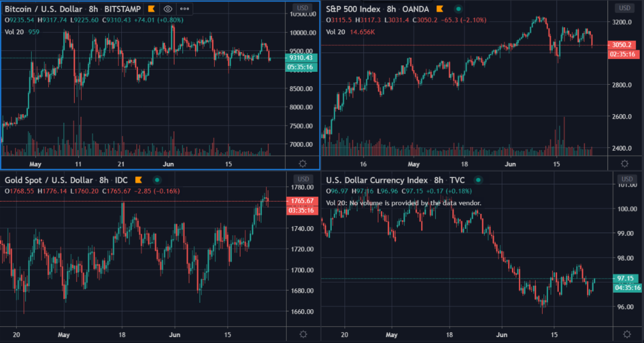Screen dimensions: 644x343
Task: Click the market status dot on Dollar Index
Action: tap(478, 180)
